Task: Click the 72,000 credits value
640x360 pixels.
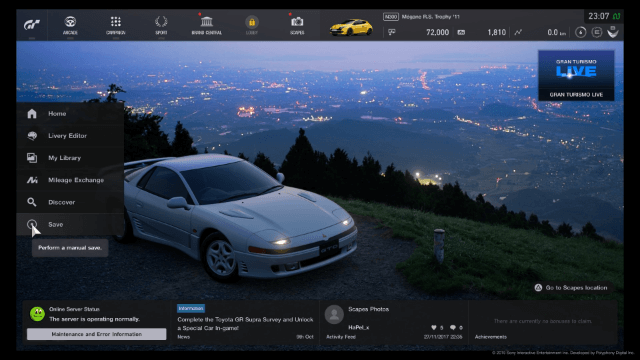Action: 437,32
